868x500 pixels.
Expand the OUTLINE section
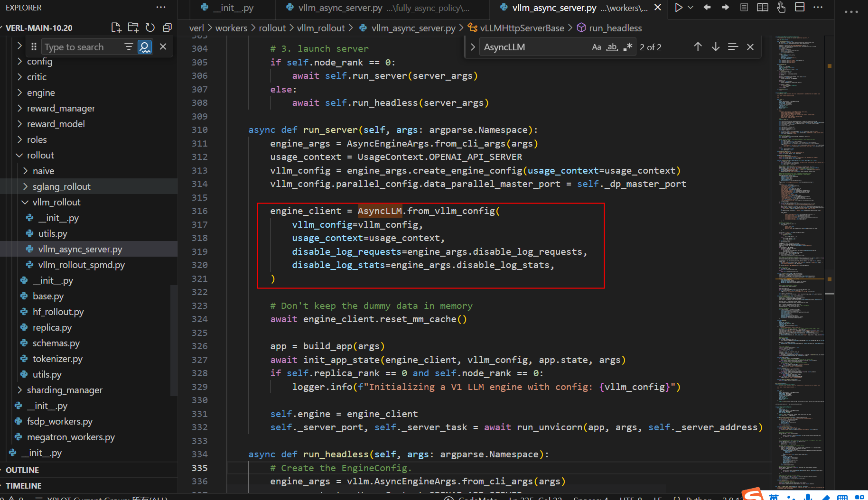pyautogui.click(x=22, y=470)
